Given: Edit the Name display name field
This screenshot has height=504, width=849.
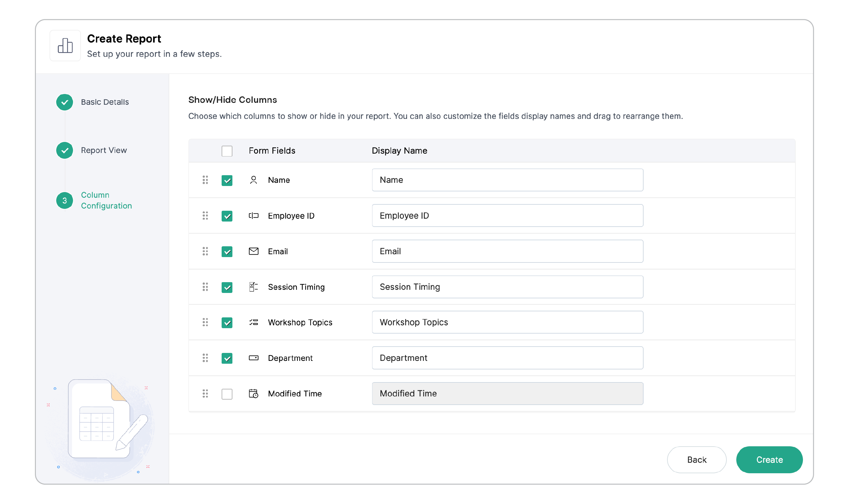Looking at the screenshot, I should [507, 180].
